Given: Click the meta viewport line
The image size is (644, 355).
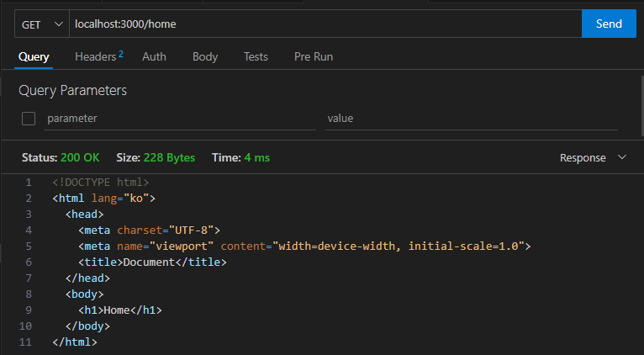Looking at the screenshot, I should point(304,246).
